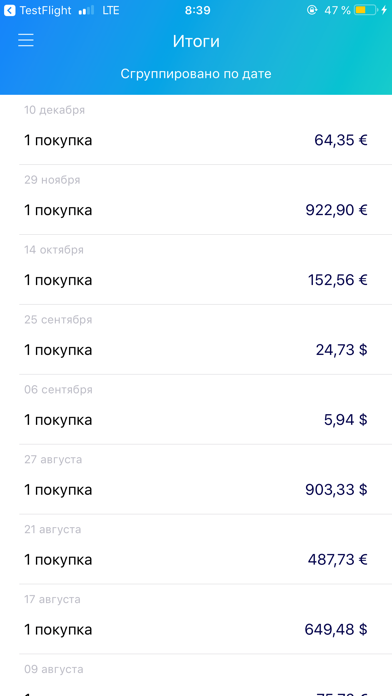Tap the battery indicator icon
Viewport: 392px width, 696px height.
click(x=365, y=10)
